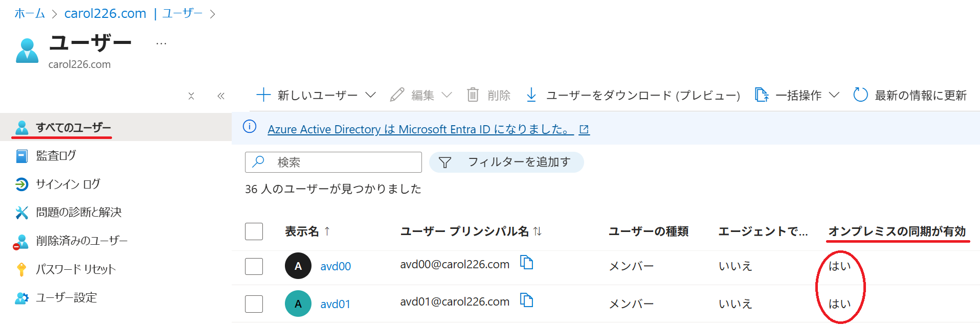Screen dimensions: 980x326
Task: Click メンバー cell in avd00 row
Action: pyautogui.click(x=631, y=266)
